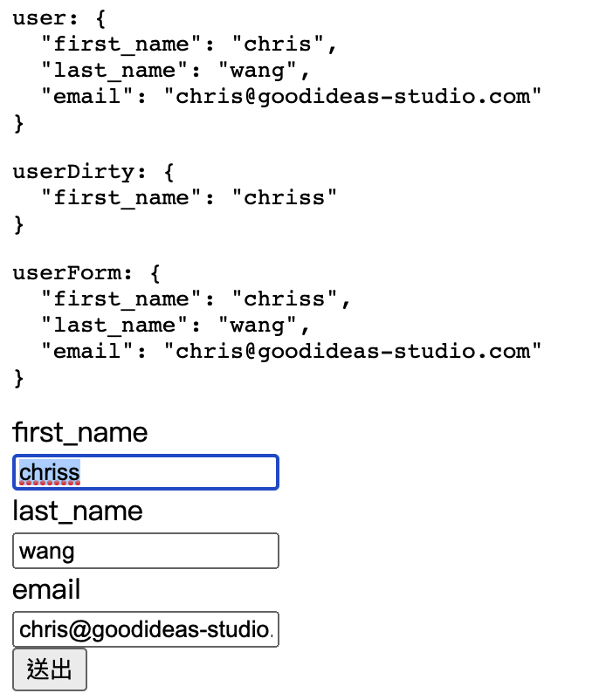
Task: Click the first_name "chriss" line in userDirty block
Action: click(x=188, y=198)
